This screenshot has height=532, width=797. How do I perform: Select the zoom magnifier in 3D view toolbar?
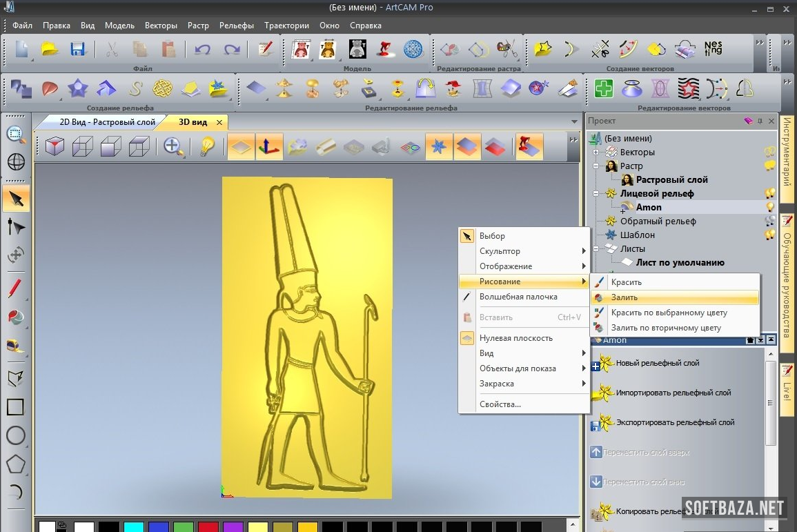click(x=173, y=146)
